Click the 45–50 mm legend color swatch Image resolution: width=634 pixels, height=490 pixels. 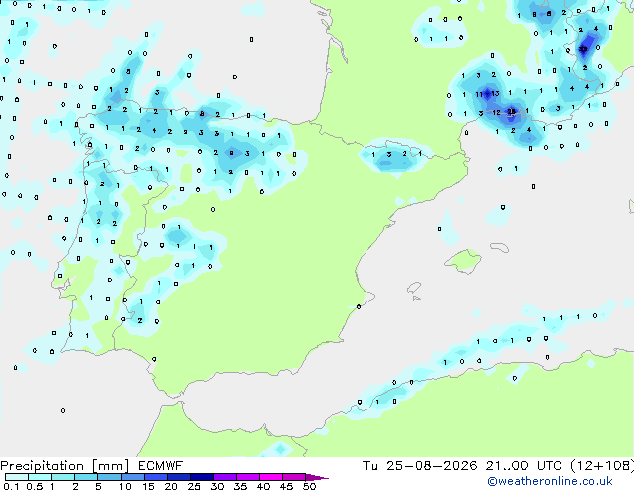[294, 477]
